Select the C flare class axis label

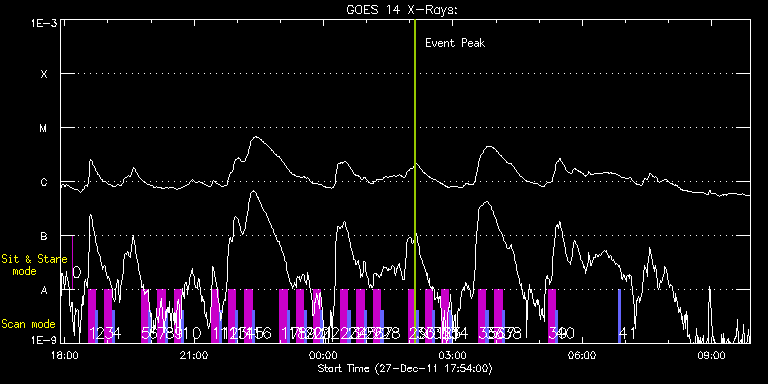tap(44, 183)
